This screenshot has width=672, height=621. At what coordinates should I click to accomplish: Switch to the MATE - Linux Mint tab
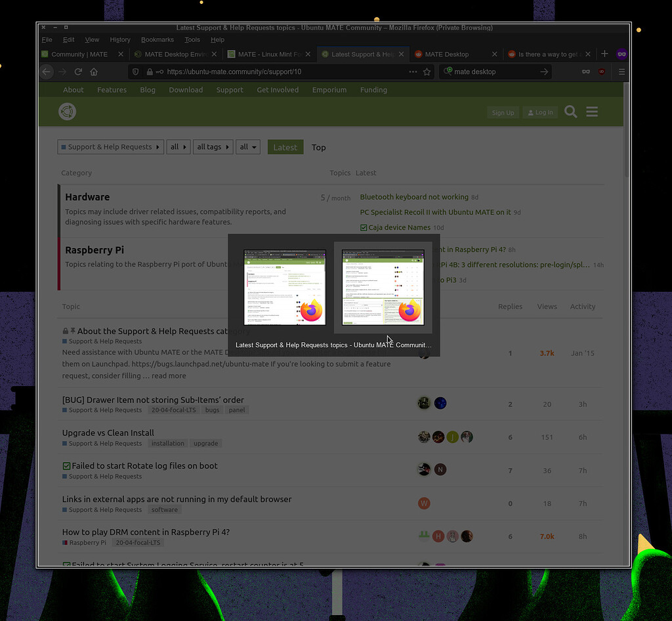268,54
